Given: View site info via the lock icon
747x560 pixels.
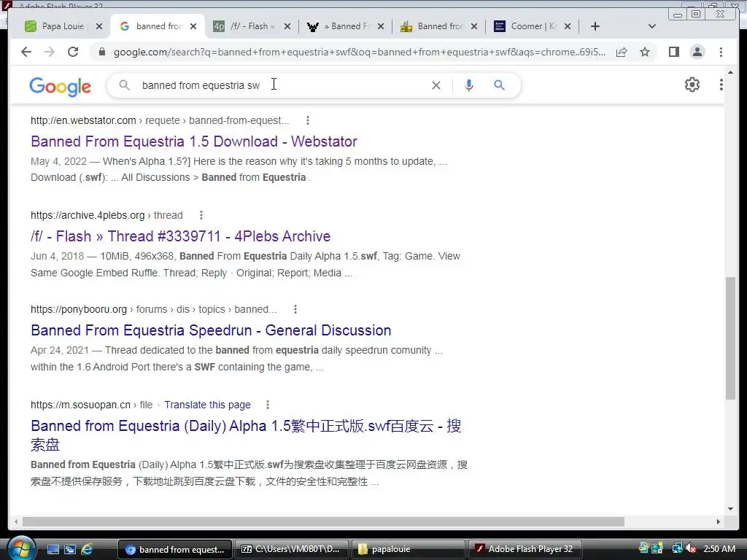Looking at the screenshot, I should coord(101,52).
